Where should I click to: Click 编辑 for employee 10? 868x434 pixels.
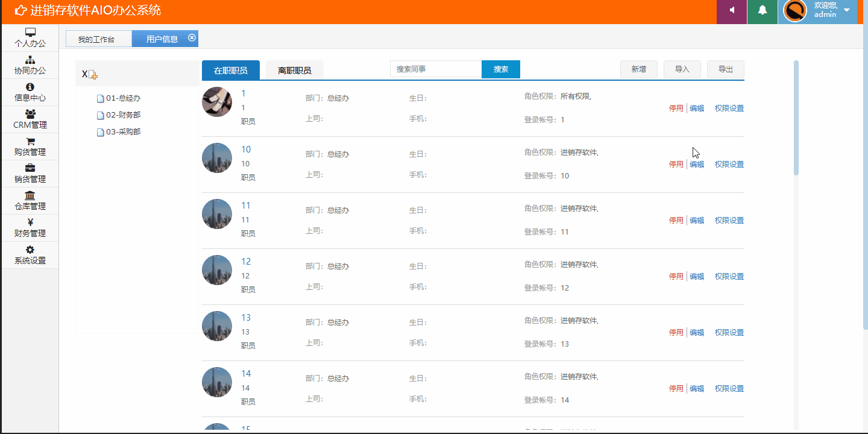coord(697,165)
